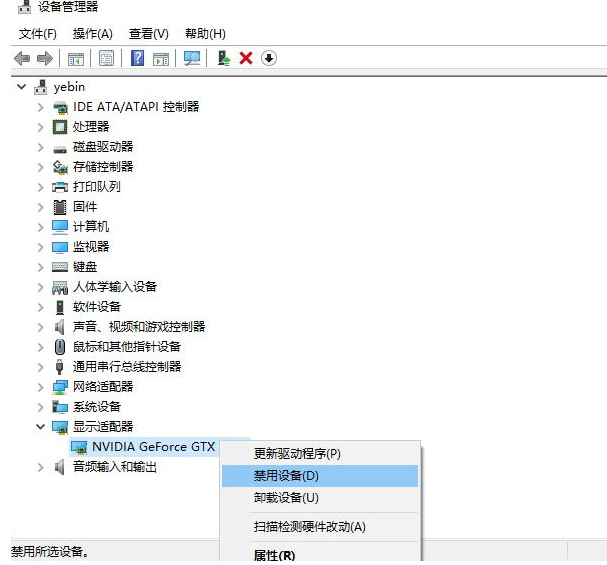Image resolution: width=607 pixels, height=565 pixels.
Task: Click the 处理器 processor chip icon
Action: pyautogui.click(x=60, y=127)
